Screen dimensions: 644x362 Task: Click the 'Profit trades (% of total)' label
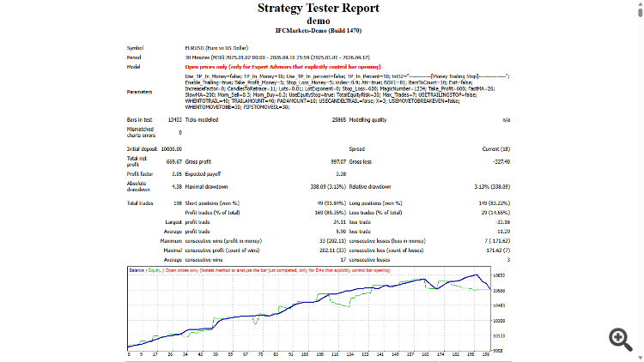click(212, 213)
